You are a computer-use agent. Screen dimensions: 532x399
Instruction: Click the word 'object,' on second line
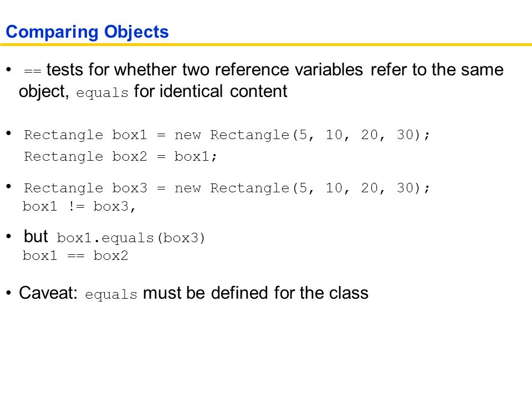coord(44,92)
